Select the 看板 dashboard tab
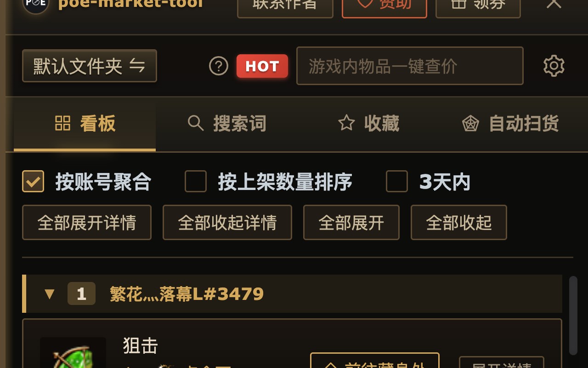The width and height of the screenshot is (588, 368). (85, 123)
